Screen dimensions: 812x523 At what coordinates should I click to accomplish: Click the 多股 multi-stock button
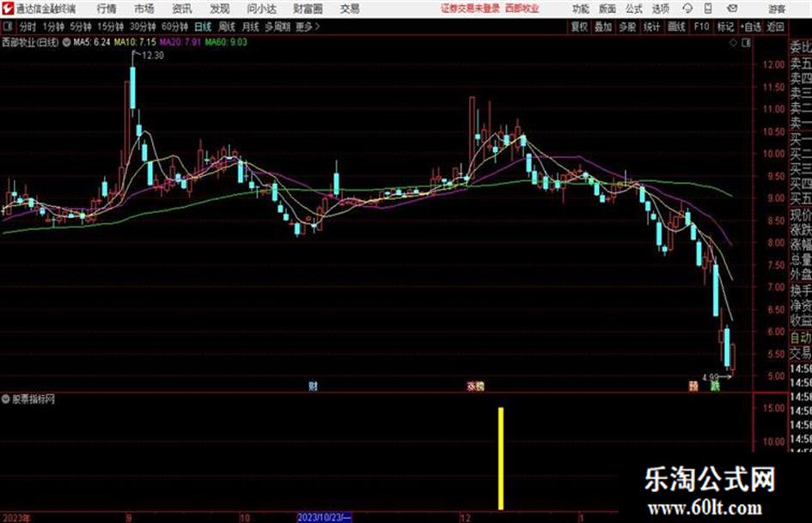[627, 27]
